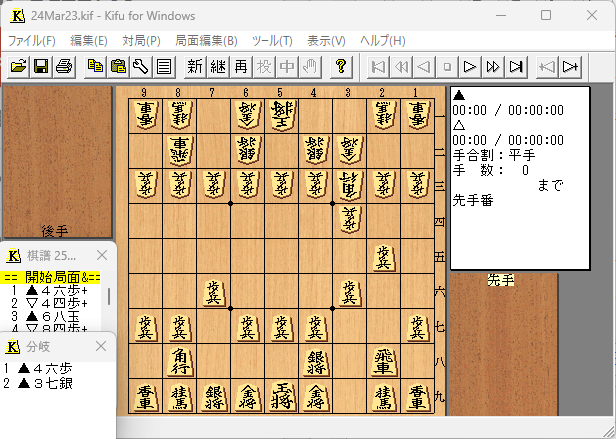The width and height of the screenshot is (616, 439).
Task: Click the Kifu for Windows title icon
Action: [17, 16]
